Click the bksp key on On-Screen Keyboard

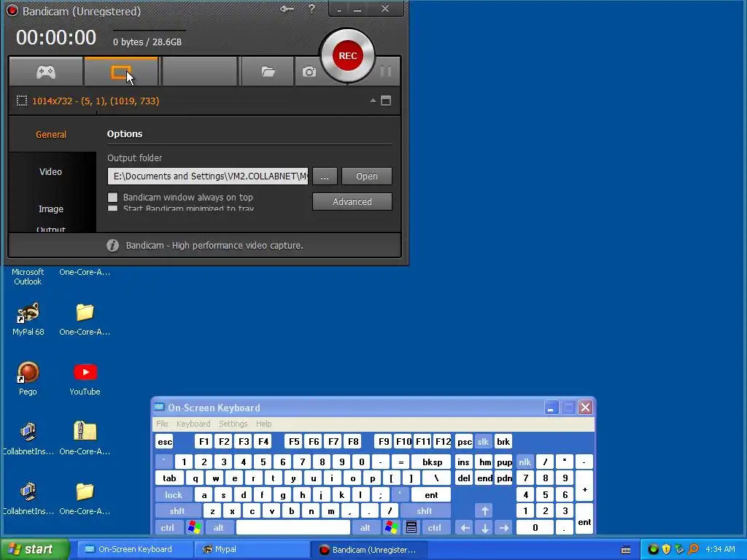point(432,462)
